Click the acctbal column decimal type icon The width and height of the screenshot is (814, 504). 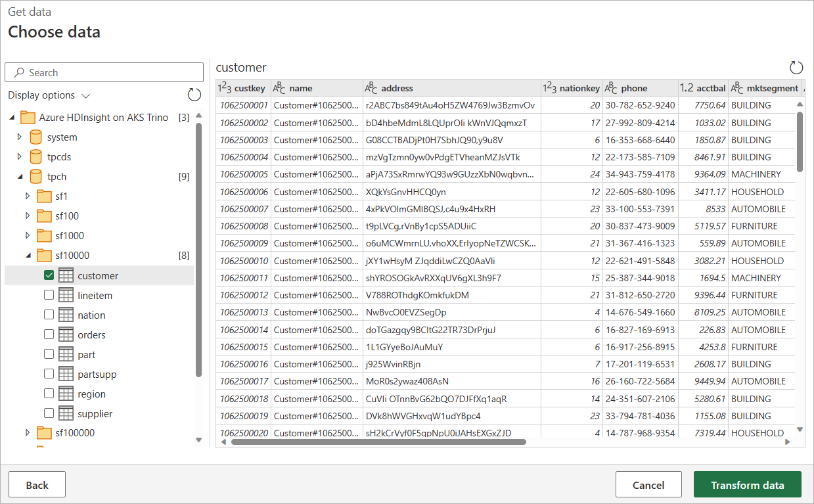[x=687, y=88]
